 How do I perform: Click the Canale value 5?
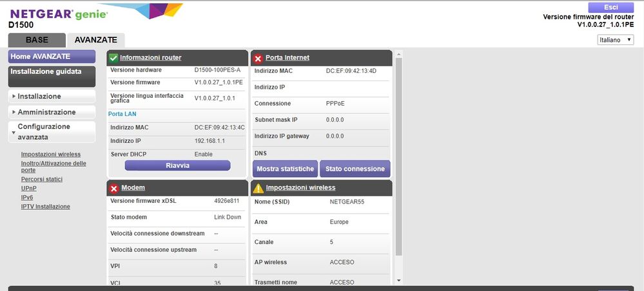point(331,242)
